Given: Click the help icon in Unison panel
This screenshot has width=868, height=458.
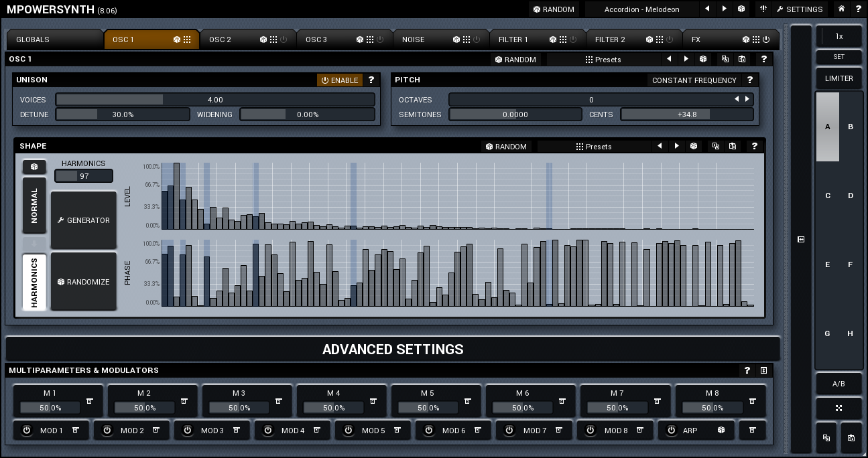Looking at the screenshot, I should click(371, 80).
